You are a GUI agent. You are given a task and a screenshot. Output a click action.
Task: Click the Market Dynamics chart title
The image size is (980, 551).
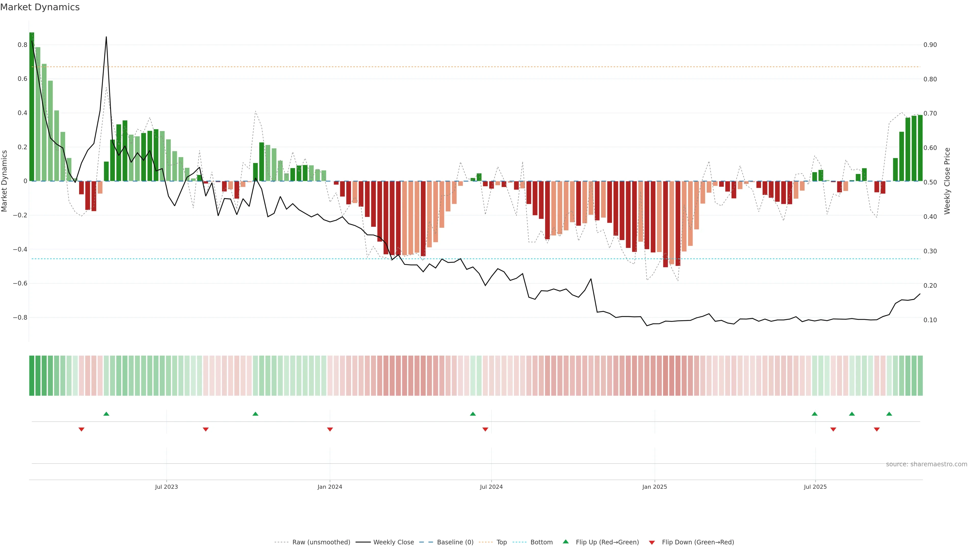[x=40, y=7]
